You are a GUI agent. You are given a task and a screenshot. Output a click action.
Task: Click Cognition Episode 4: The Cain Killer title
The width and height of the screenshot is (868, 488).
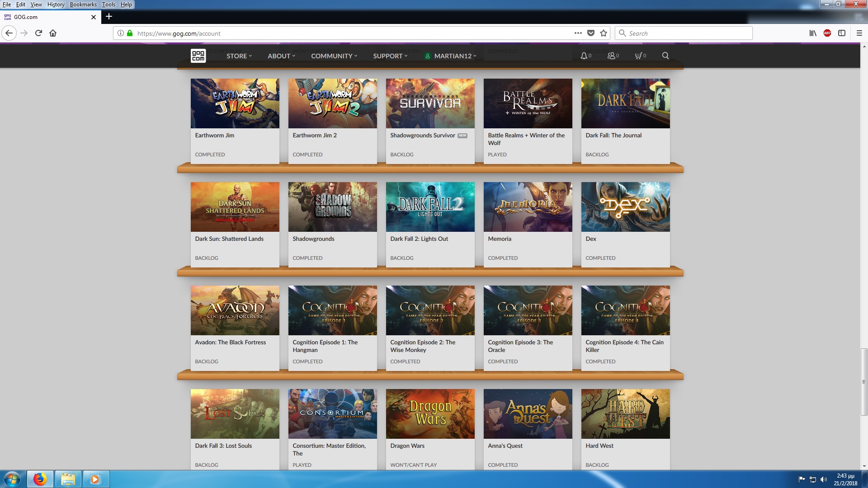(x=624, y=346)
